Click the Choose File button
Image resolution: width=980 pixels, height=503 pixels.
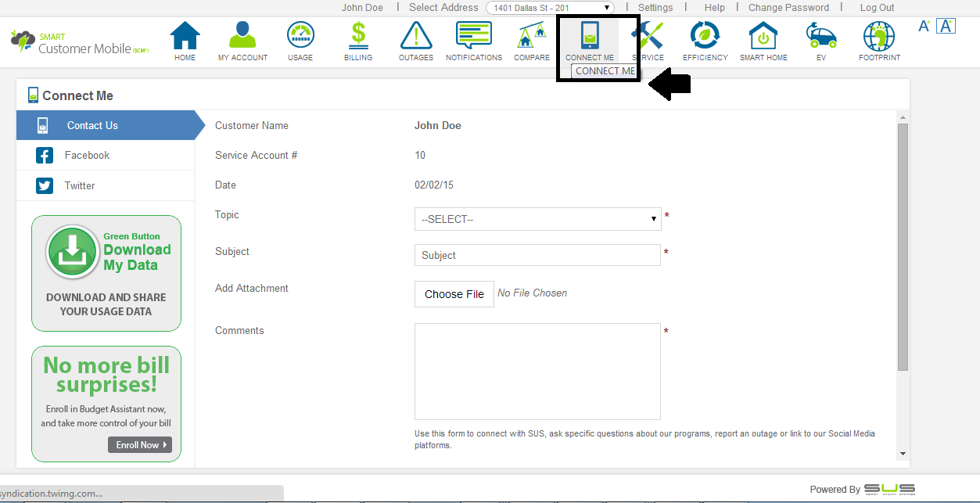454,294
